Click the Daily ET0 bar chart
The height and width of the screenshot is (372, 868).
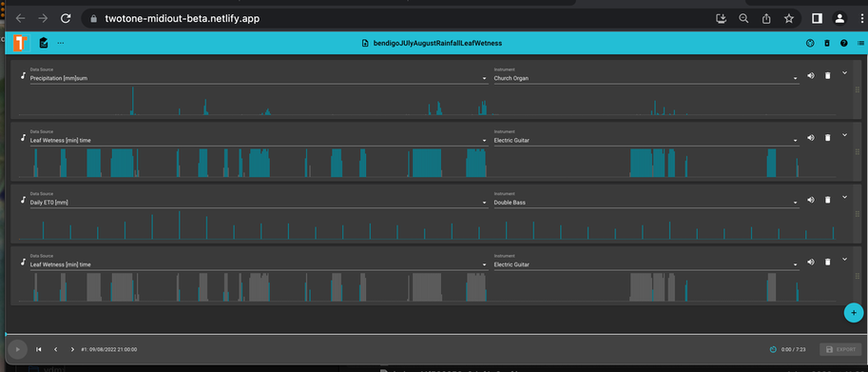coord(428,225)
